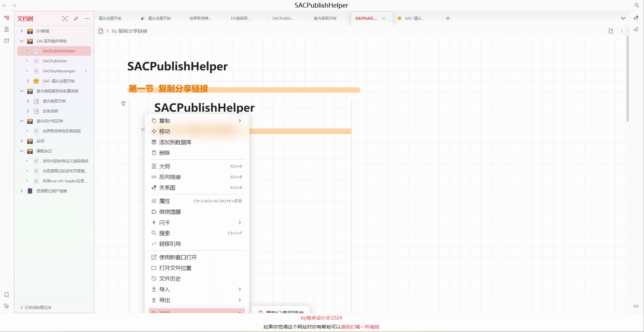Screen dimensions: 644x332
Task: Switch to the 室内表现示例 tab
Action: point(330,18)
